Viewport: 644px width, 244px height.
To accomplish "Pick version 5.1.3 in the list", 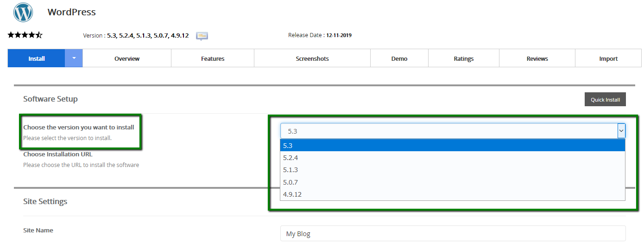I will (x=453, y=170).
